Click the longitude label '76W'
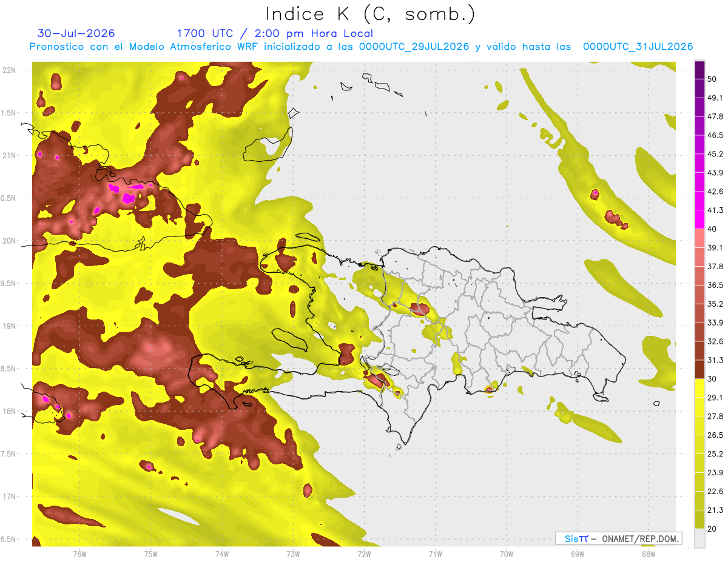Screen dimensions: 728x562 click(x=79, y=554)
